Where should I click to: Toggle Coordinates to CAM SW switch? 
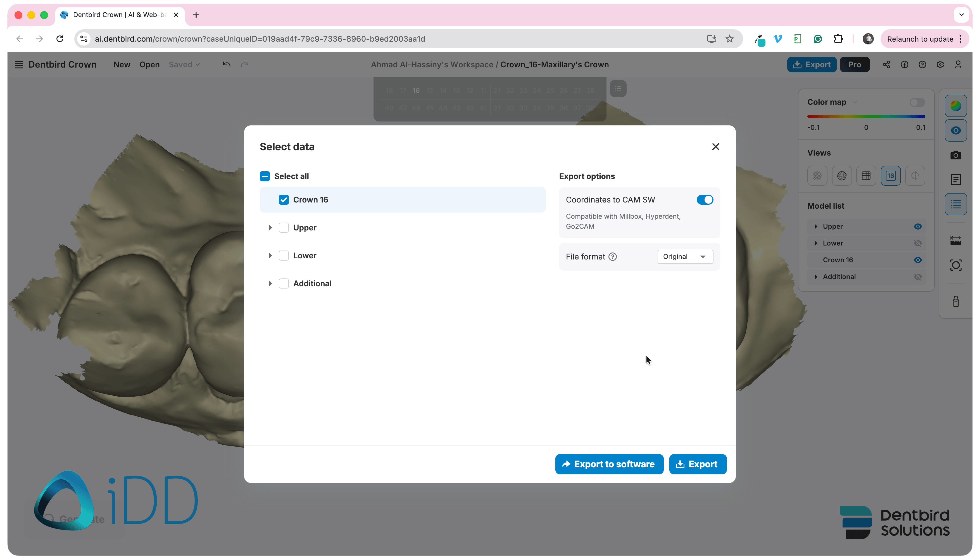[705, 200]
